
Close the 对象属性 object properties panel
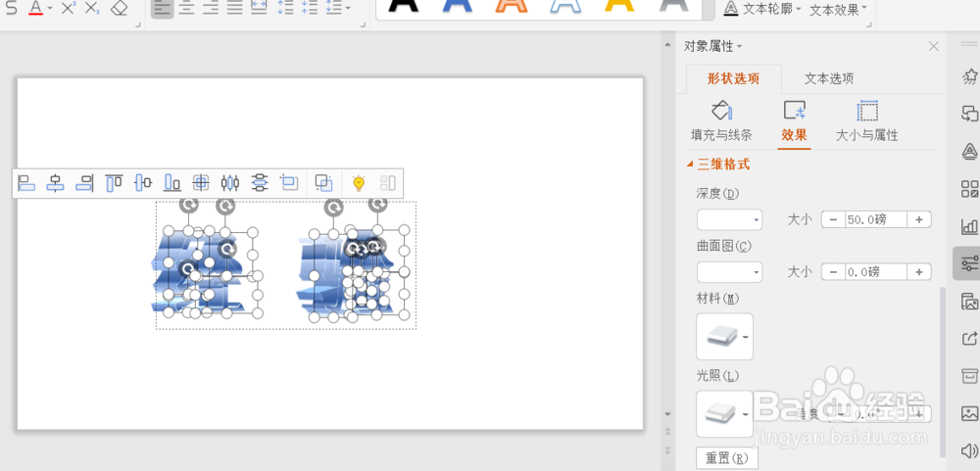(x=934, y=46)
